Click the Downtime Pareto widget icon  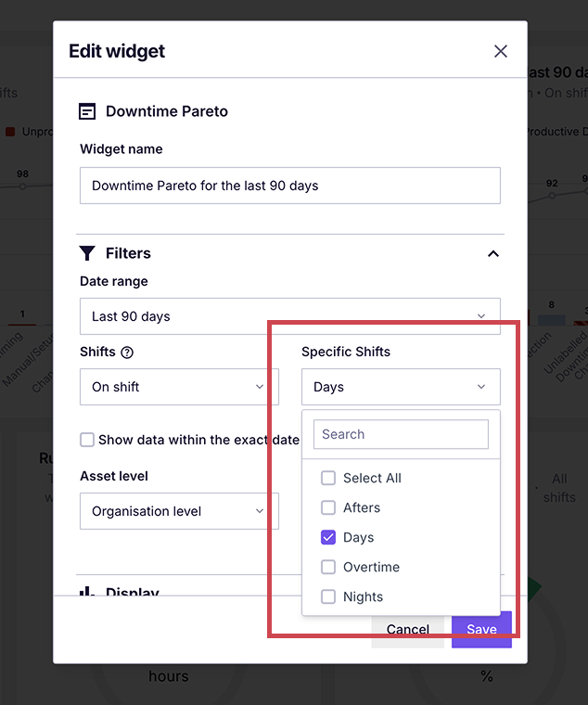coord(87,111)
